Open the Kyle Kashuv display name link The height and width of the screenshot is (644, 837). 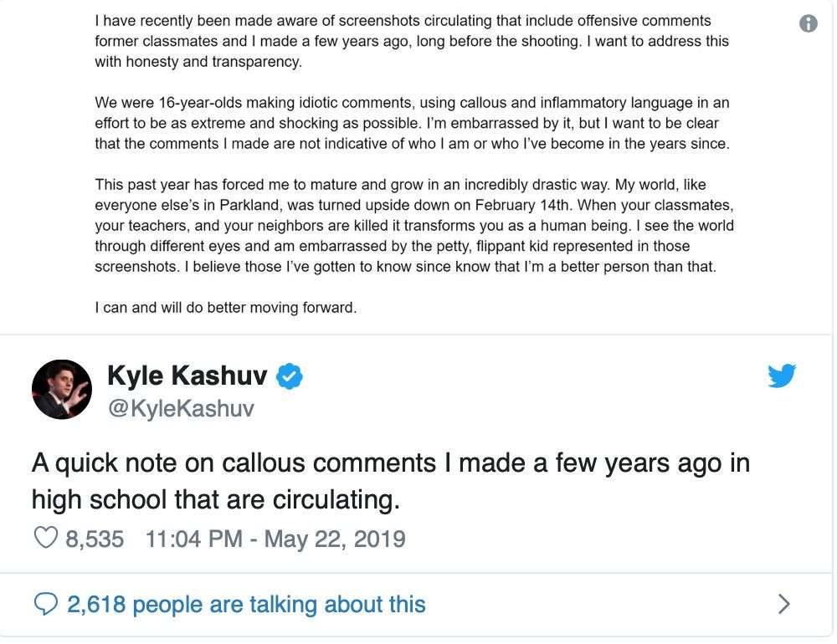coord(187,375)
